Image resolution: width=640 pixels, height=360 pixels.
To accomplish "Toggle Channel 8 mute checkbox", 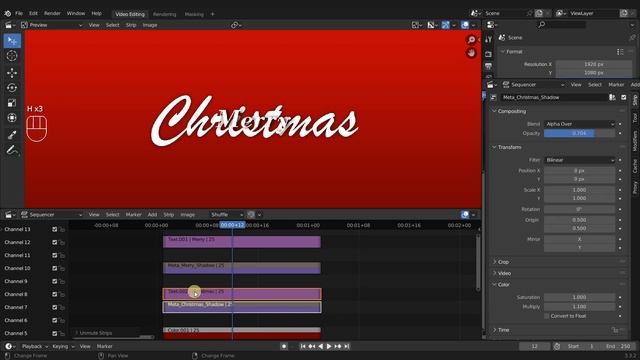I will point(55,294).
